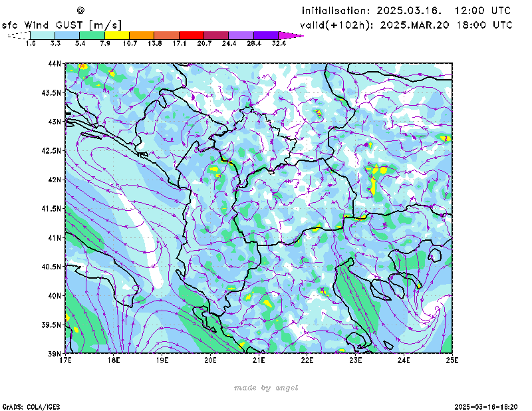Click the 44N latitude axis label
532x411 pixels.
55,64
